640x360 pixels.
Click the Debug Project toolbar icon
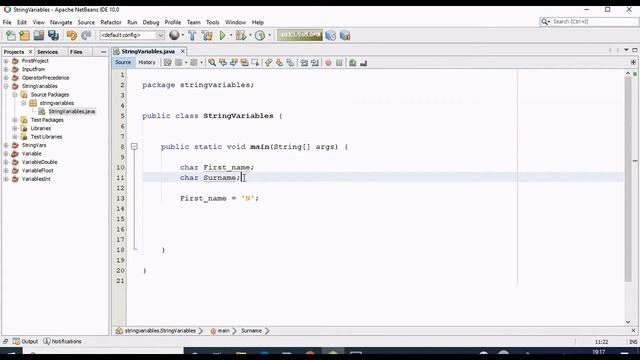point(241,36)
